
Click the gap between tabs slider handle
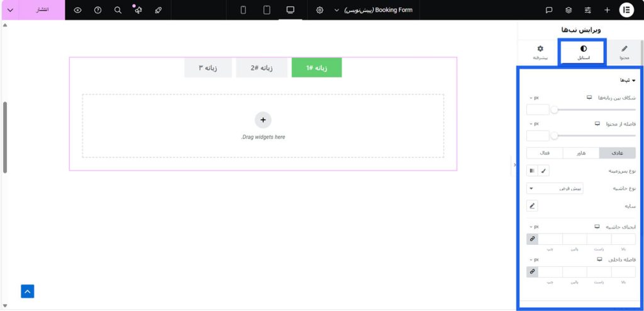tap(555, 110)
